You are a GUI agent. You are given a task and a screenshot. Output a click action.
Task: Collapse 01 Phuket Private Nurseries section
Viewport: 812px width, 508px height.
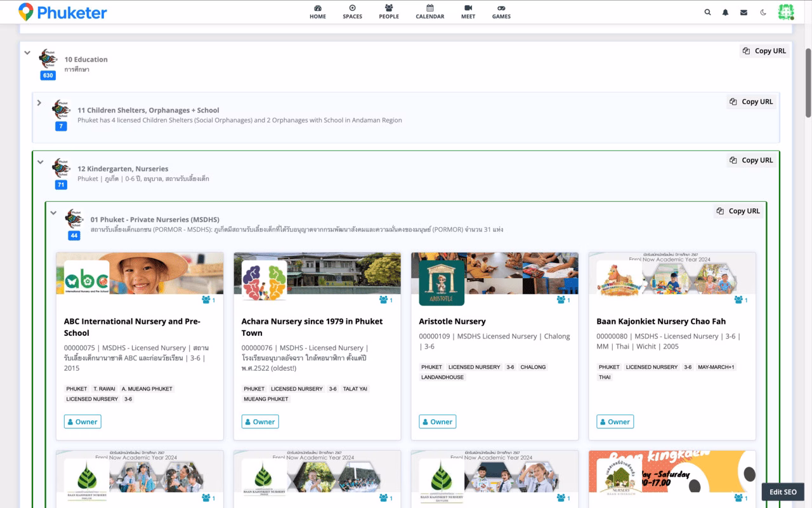pyautogui.click(x=53, y=213)
